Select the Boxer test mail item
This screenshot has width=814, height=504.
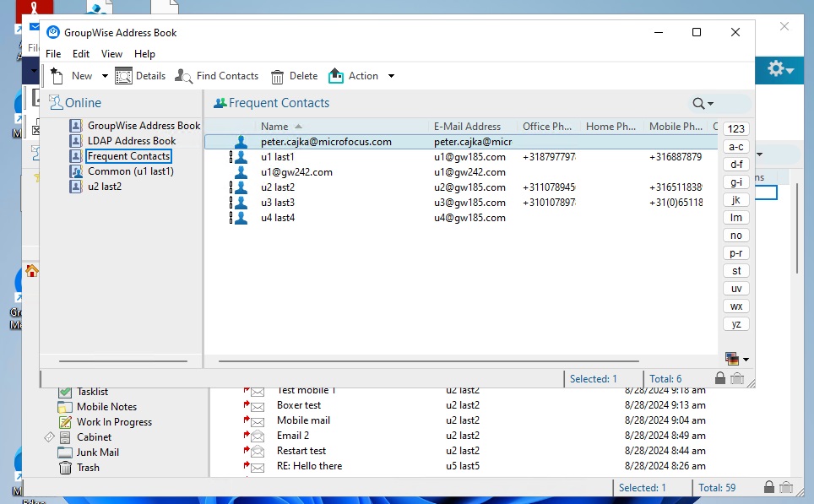[x=299, y=405]
